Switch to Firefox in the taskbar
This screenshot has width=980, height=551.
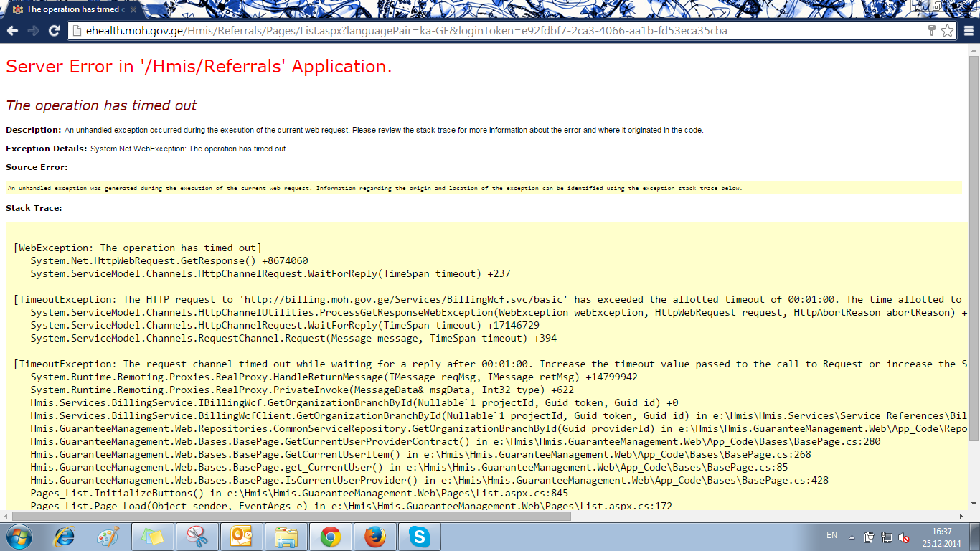pyautogui.click(x=374, y=537)
